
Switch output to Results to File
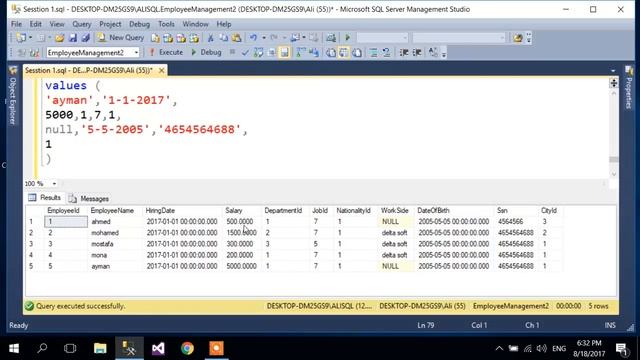tap(357, 53)
